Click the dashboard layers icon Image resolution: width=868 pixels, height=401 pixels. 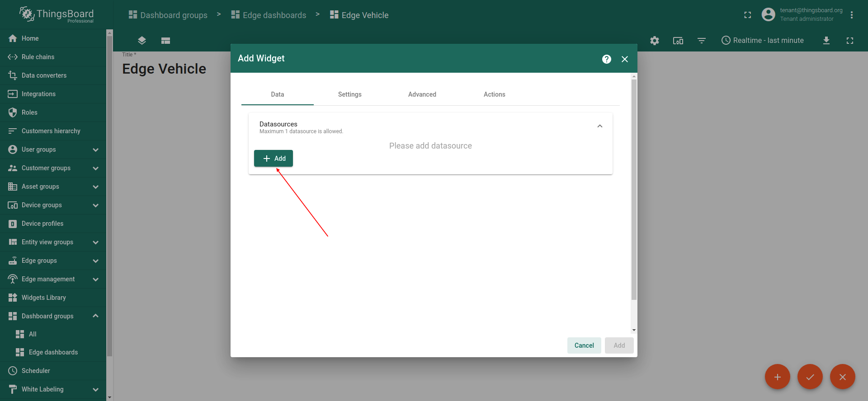(142, 41)
